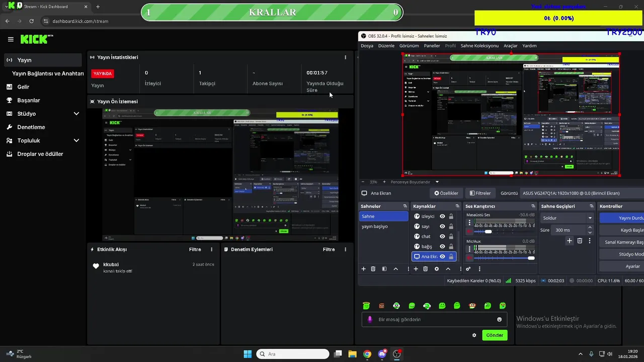Move source up in Kaynaklar toolbar
644x362 pixels.
coord(448,269)
